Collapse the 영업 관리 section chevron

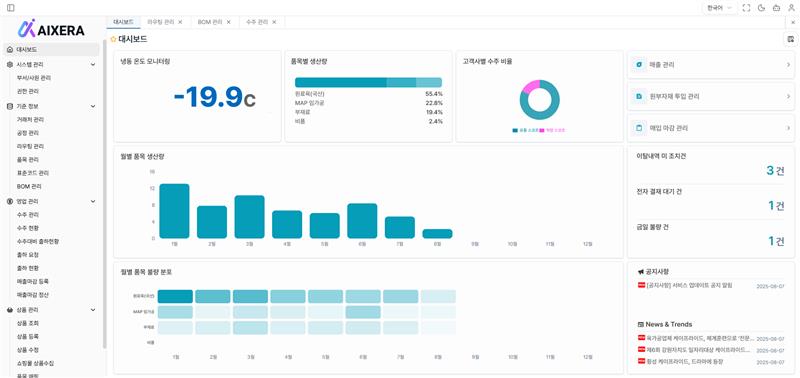pos(93,201)
